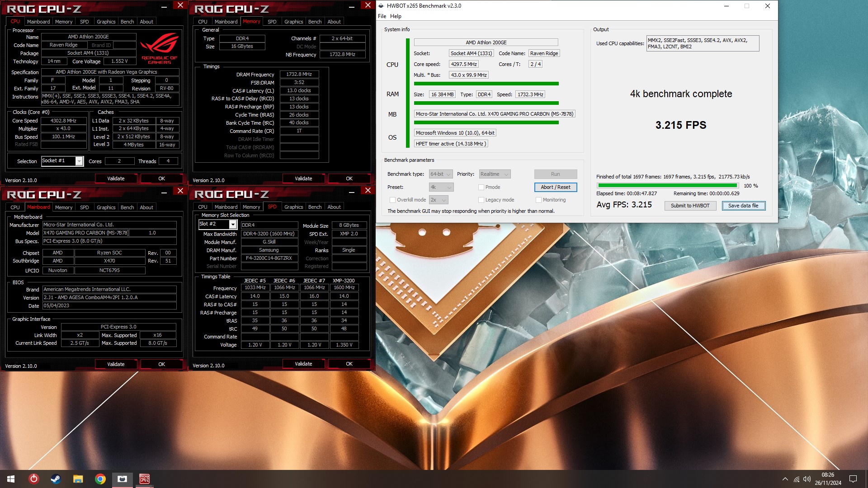The image size is (868, 488).
Task: Open SPD tab in the CPU-tab window
Action: tap(84, 22)
